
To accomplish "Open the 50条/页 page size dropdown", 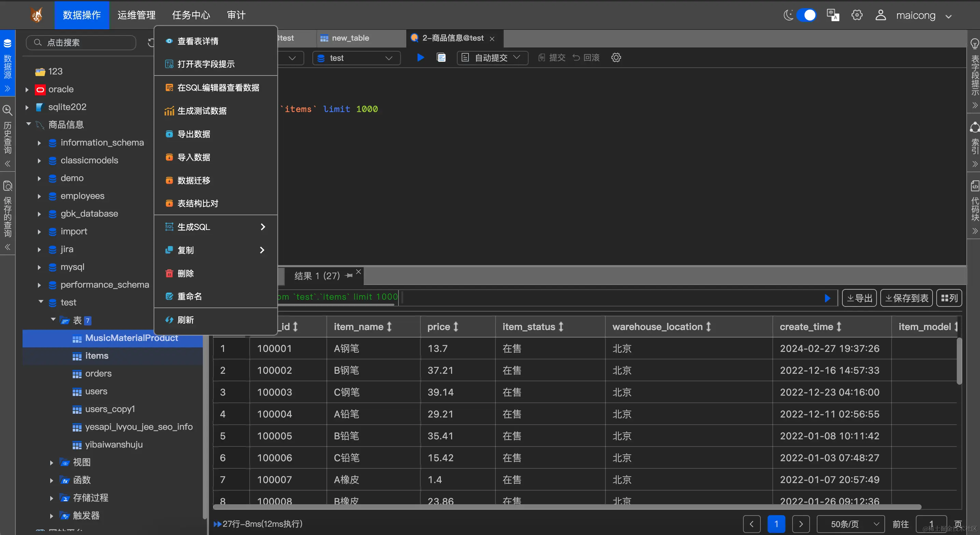I will 850,524.
